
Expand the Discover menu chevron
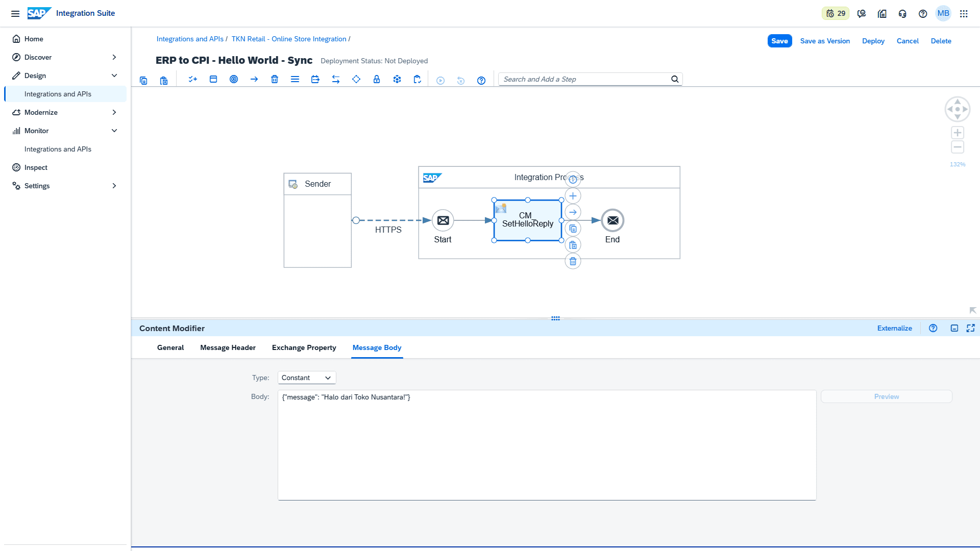coord(114,57)
